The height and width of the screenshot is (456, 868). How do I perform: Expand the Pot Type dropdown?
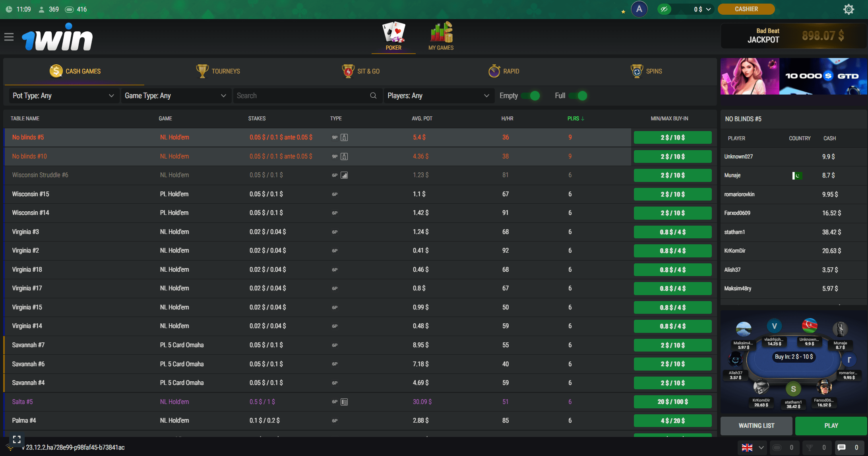[x=63, y=96]
